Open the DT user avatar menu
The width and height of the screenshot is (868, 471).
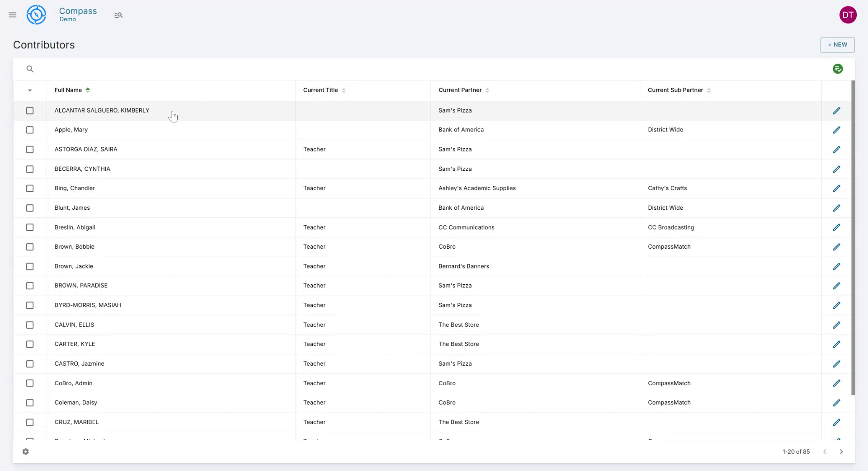(849, 14)
